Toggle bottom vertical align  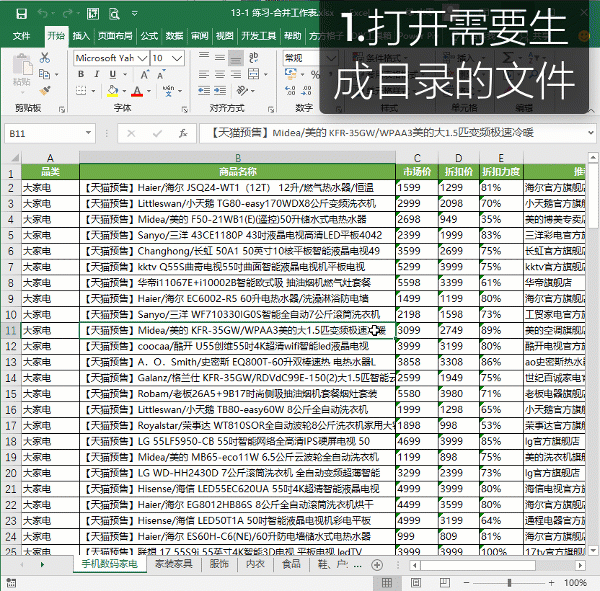[236, 58]
